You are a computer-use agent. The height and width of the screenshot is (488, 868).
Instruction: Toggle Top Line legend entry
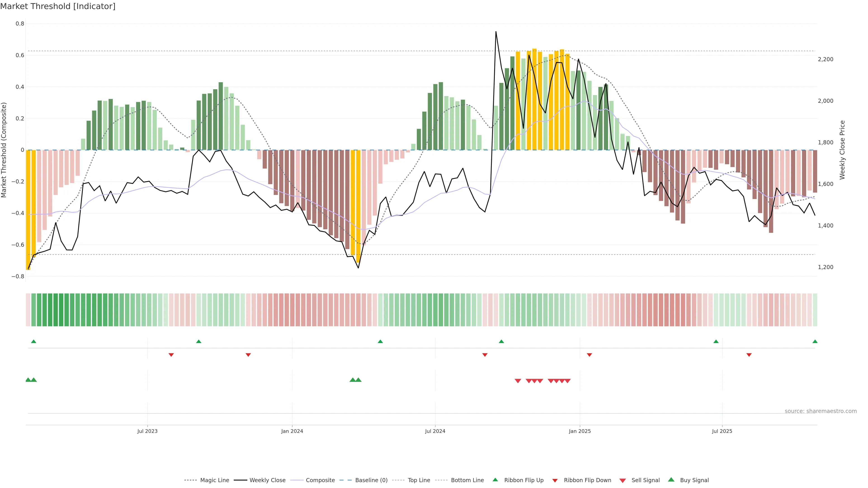click(419, 480)
